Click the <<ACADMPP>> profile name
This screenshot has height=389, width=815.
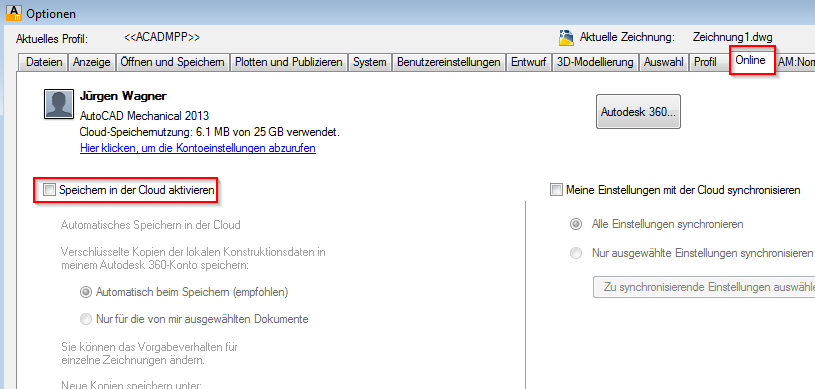point(162,37)
